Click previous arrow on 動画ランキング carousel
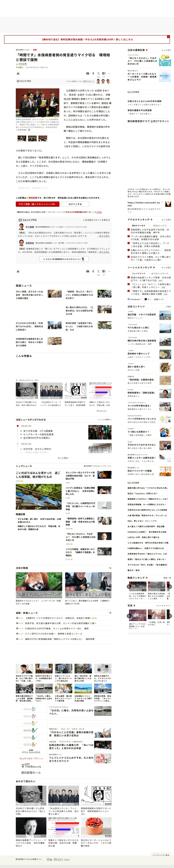174x868 pixels. click(x=129, y=587)
